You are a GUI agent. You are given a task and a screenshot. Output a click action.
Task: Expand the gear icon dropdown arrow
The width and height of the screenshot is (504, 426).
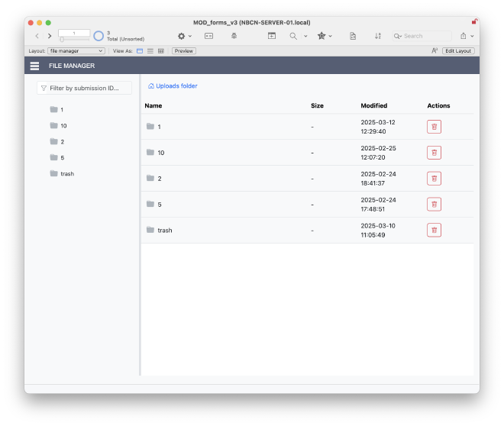pyautogui.click(x=190, y=36)
